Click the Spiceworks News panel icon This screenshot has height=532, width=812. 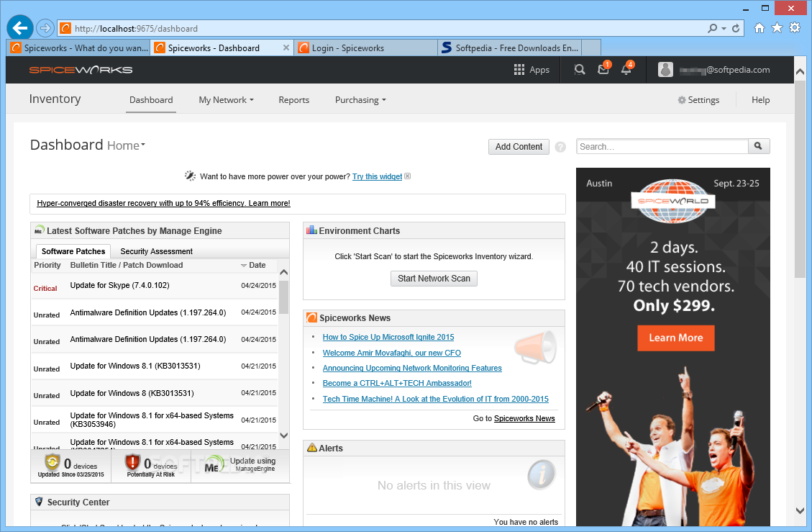point(311,317)
